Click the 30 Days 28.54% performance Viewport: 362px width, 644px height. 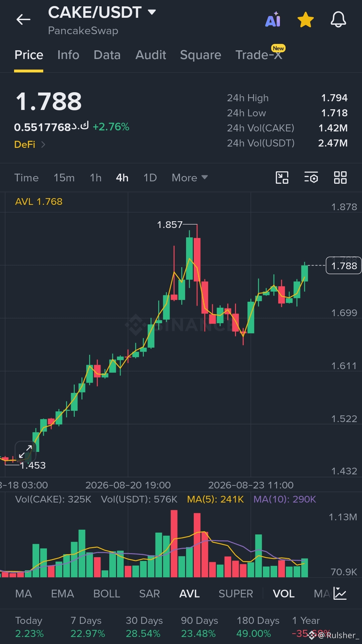[144, 627]
